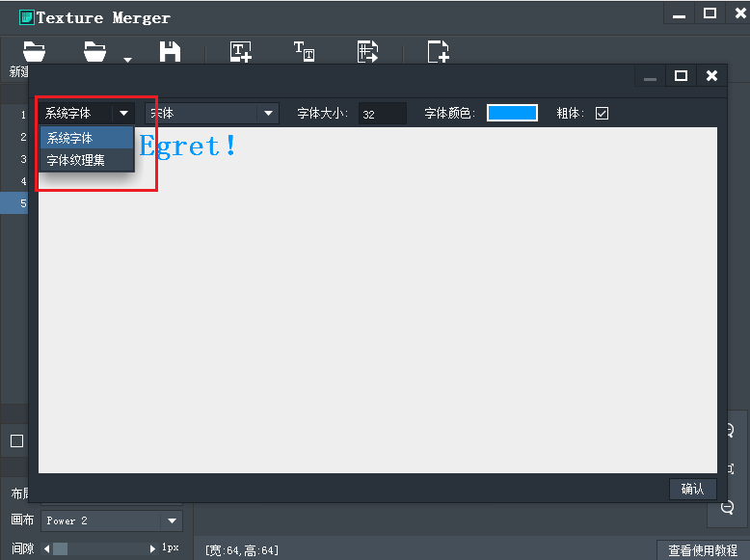Click the new project folder icon
Image resolution: width=750 pixels, height=560 pixels.
click(x=34, y=52)
